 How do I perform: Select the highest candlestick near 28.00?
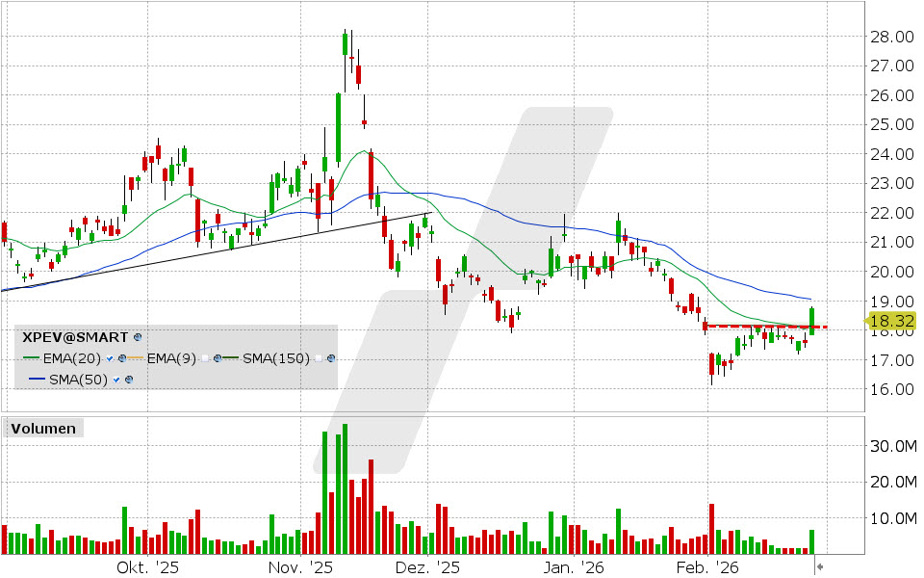click(x=344, y=43)
